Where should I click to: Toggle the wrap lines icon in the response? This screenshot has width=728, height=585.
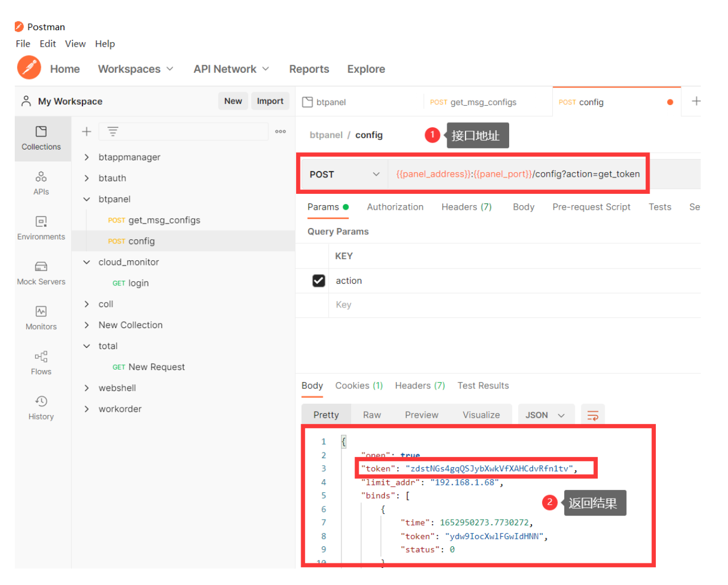[x=593, y=415]
